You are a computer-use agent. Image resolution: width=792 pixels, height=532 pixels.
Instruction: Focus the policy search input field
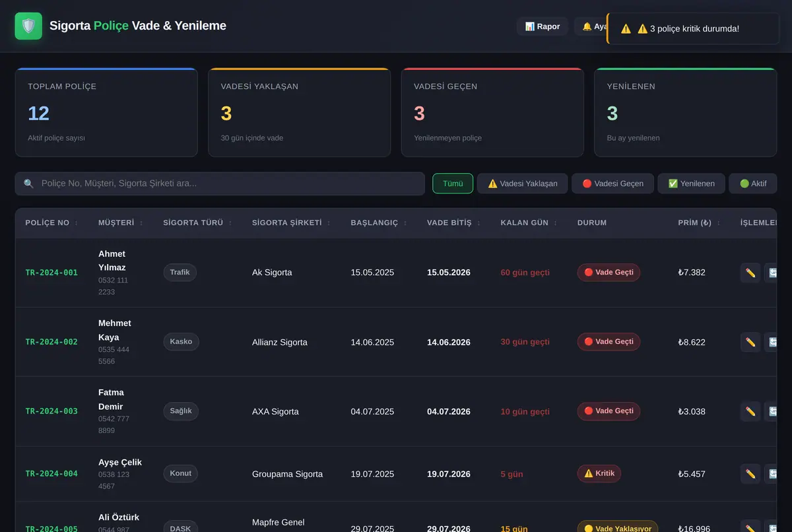coord(220,183)
